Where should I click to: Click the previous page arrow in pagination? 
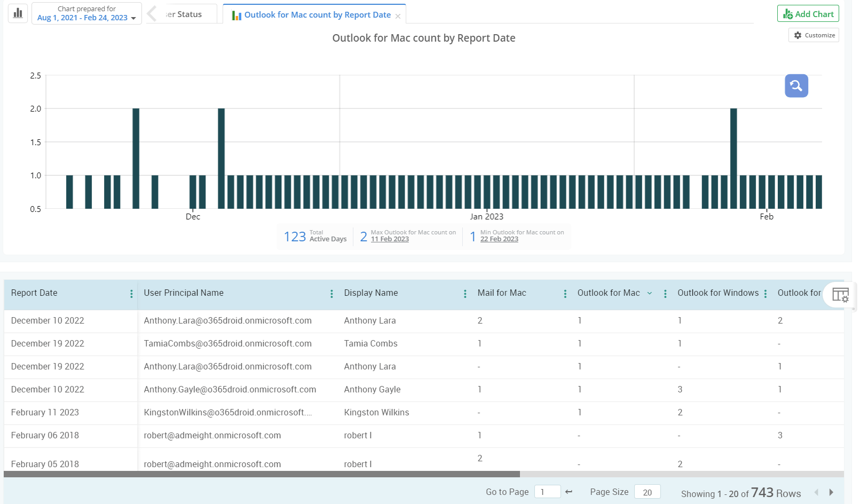pyautogui.click(x=817, y=492)
